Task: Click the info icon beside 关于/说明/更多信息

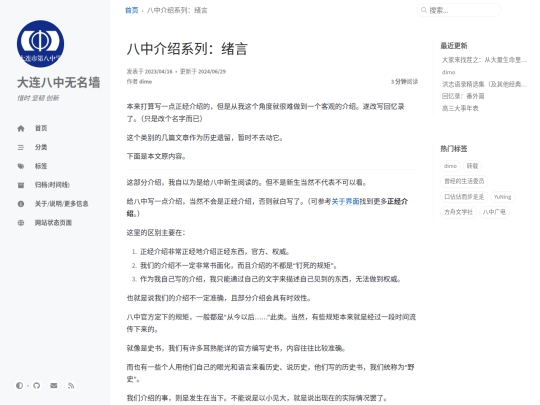Action: (21, 204)
